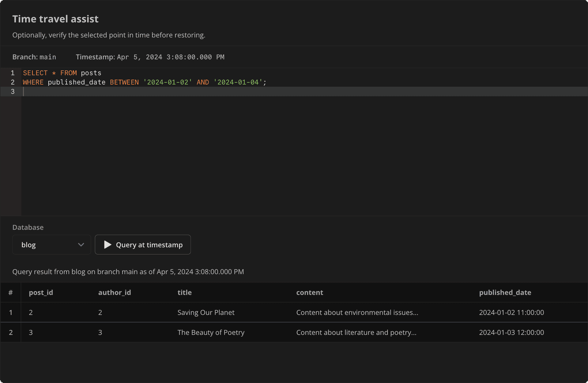
Task: Click the '2024-01-02' date string
Action: click(168, 82)
